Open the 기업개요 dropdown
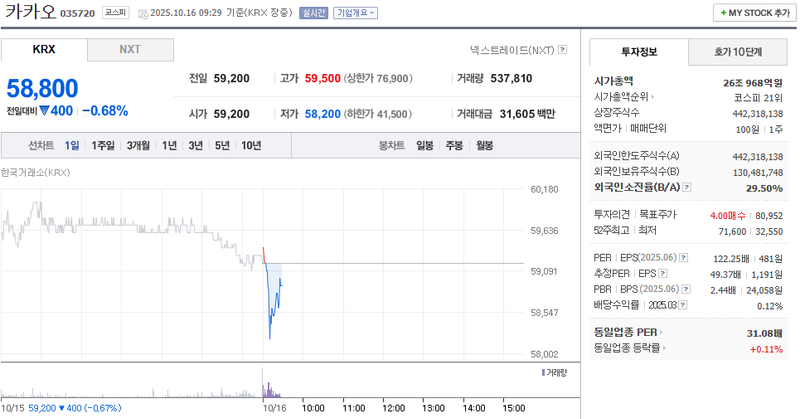The height and width of the screenshot is (419, 800). click(356, 13)
